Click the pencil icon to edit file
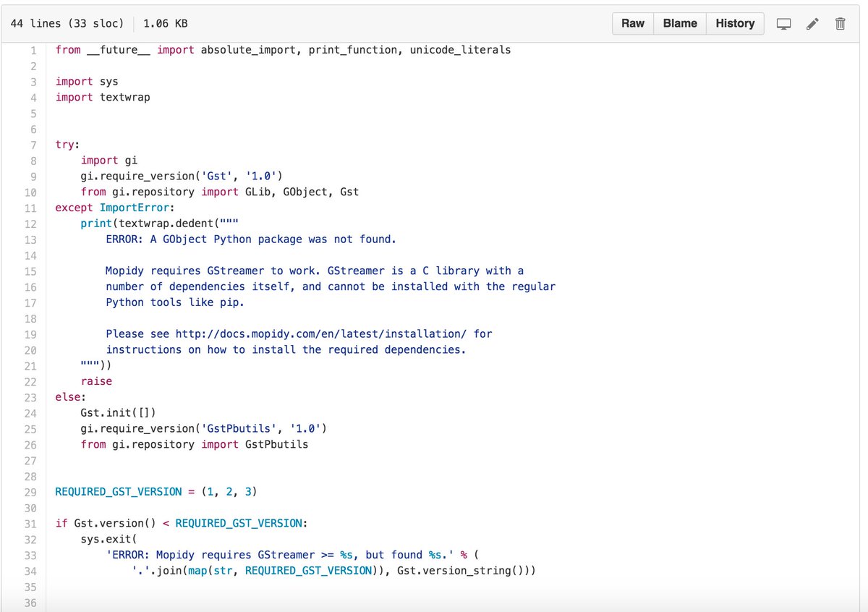Viewport: 868px width, 612px height. (x=812, y=23)
